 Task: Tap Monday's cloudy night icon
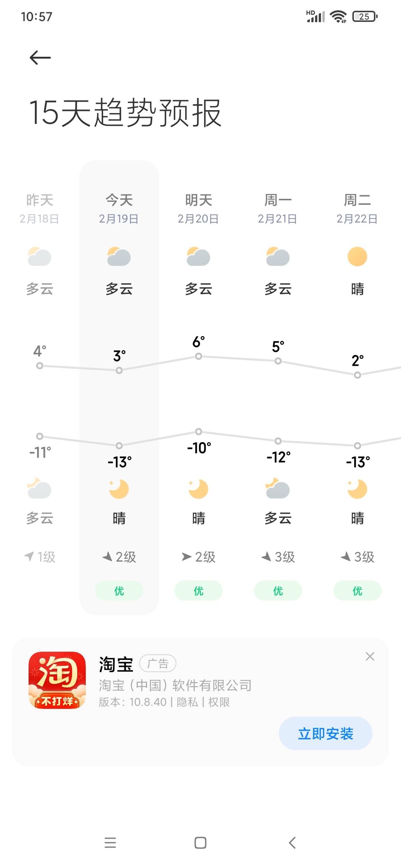click(278, 489)
